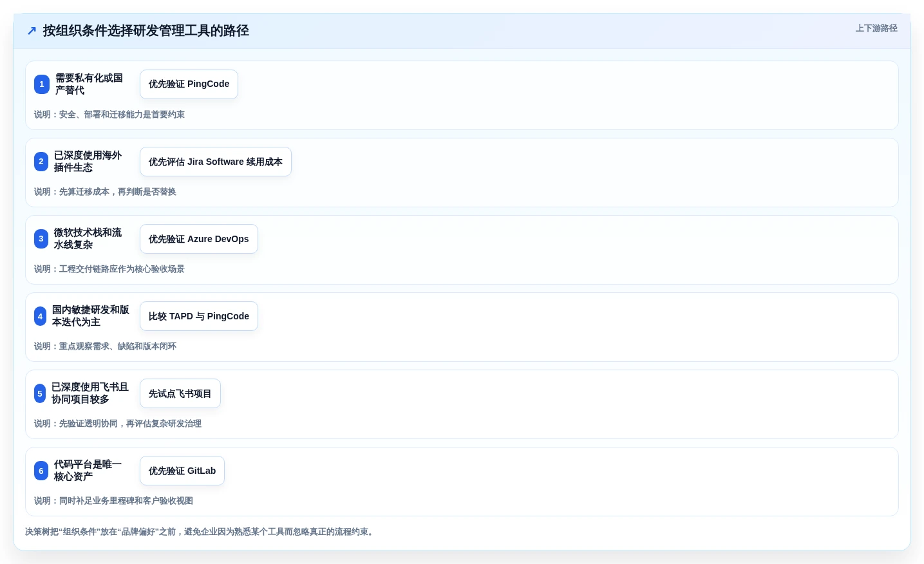Click condition 已深度使用飞书且协同项目较多
This screenshot has width=924, height=564.
pos(90,393)
